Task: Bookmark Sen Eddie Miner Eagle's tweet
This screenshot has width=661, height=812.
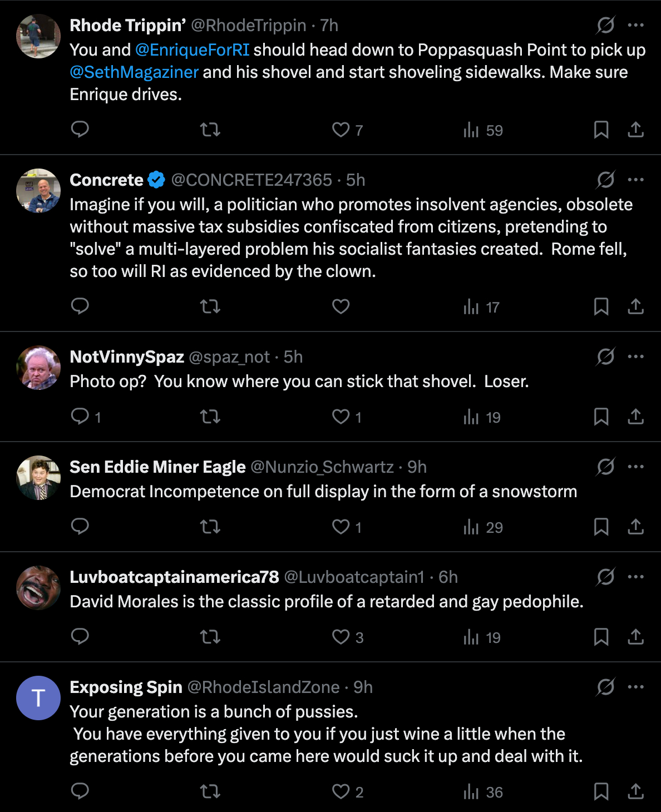Action: tap(601, 527)
